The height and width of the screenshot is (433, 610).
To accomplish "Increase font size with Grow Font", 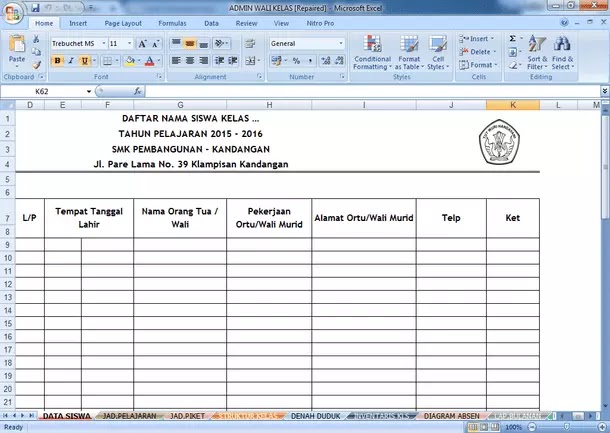I will tap(143, 44).
